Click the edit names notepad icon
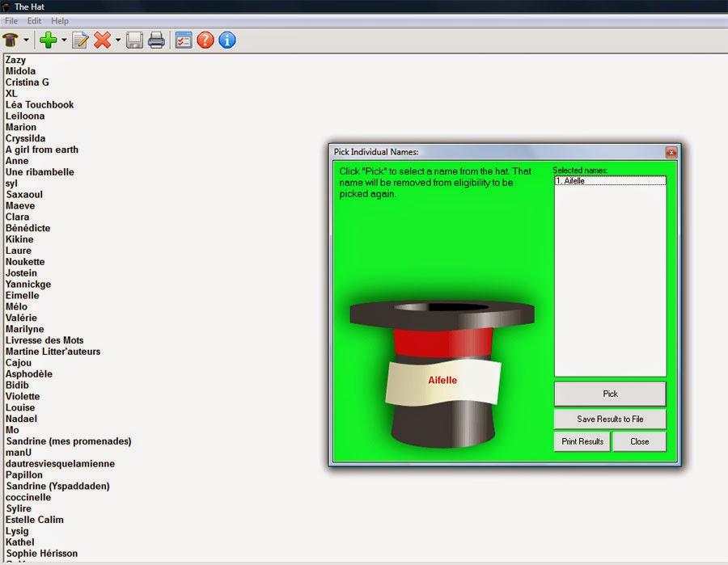 (x=80, y=40)
